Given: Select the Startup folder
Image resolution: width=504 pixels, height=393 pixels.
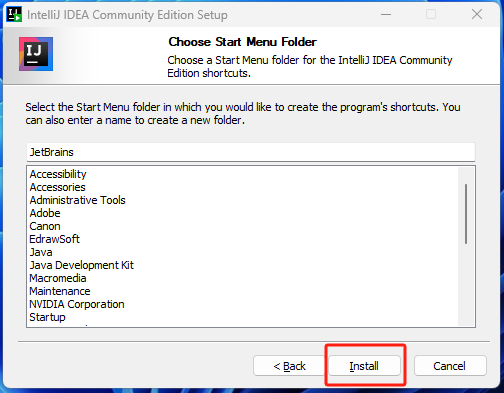Looking at the screenshot, I should (47, 317).
